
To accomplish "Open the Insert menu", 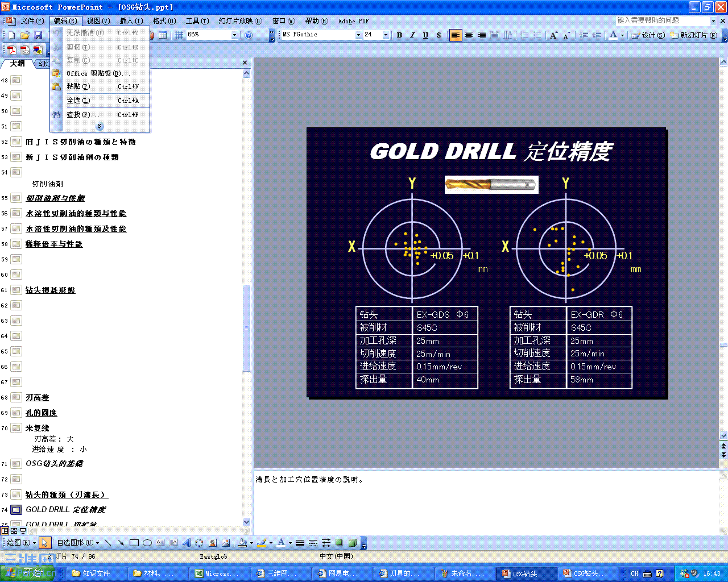I will pyautogui.click(x=131, y=21).
